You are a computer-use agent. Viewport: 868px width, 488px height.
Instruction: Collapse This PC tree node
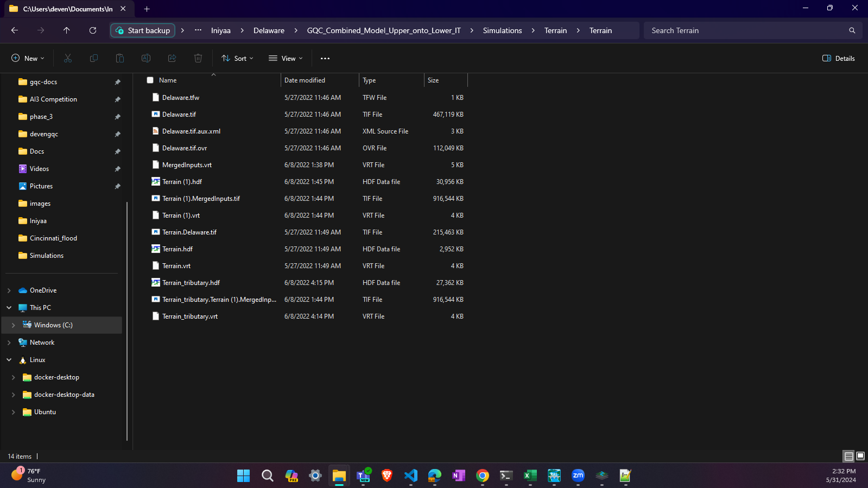(9, 308)
